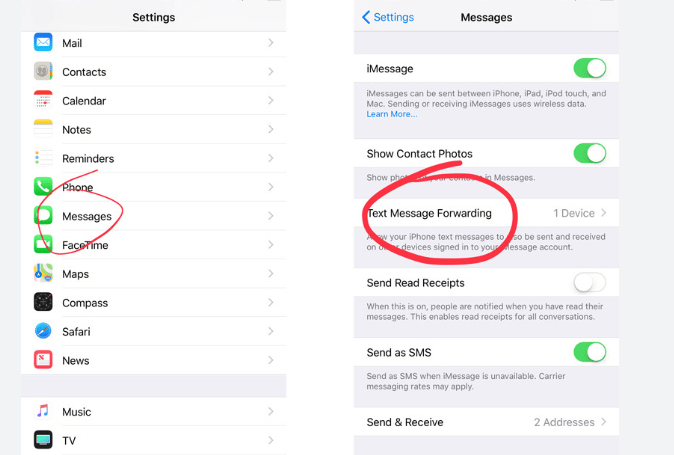This screenshot has width=674, height=455.
Task: Toggle the Send as SMS switch
Action: (x=589, y=352)
